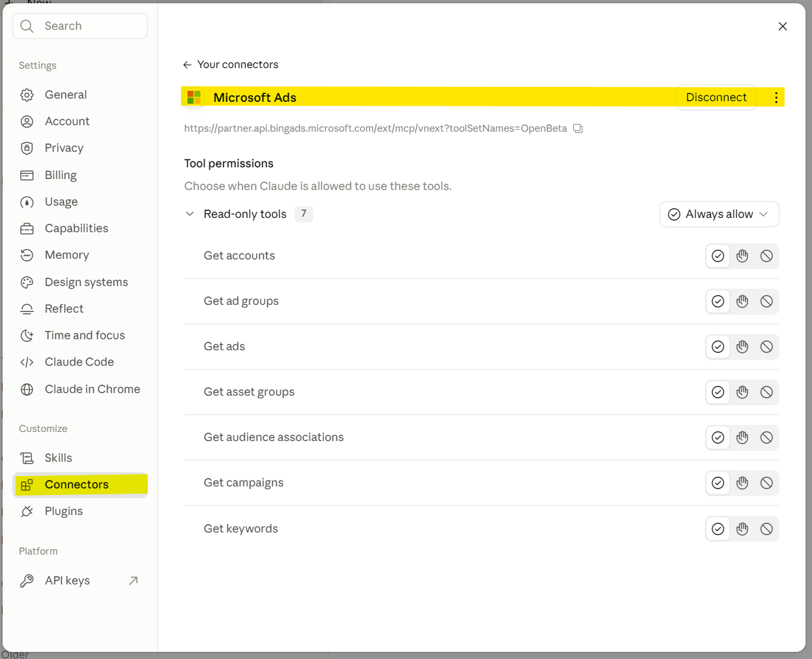Click the Get ads label

pyautogui.click(x=224, y=346)
